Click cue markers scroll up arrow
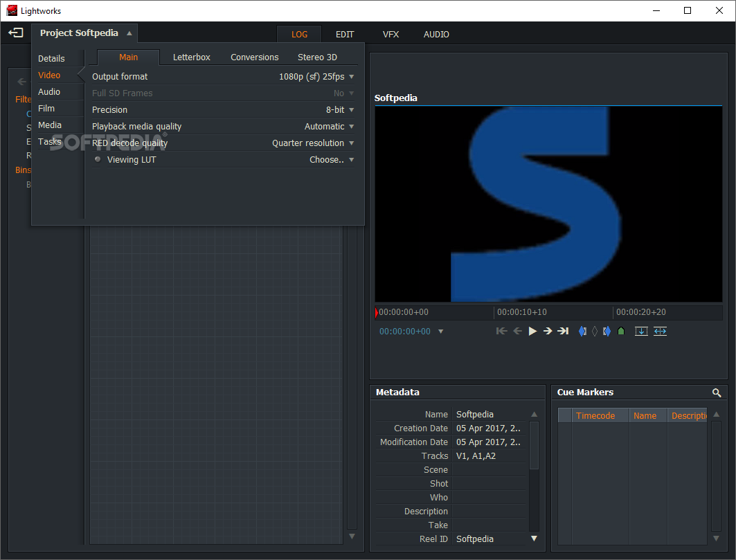The image size is (736, 560). pos(716,414)
